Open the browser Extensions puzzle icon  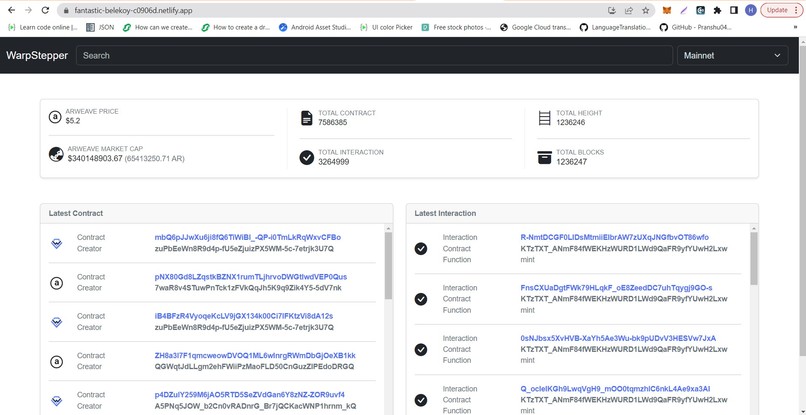point(717,10)
